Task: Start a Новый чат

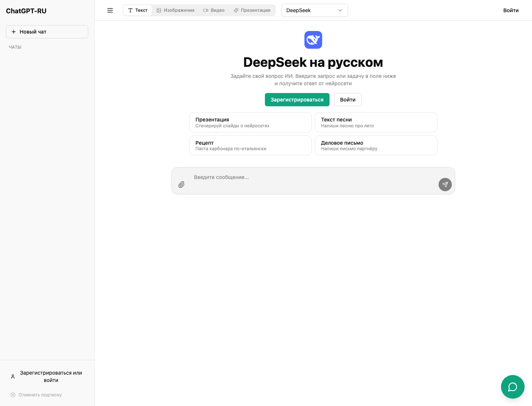Action: (47, 32)
